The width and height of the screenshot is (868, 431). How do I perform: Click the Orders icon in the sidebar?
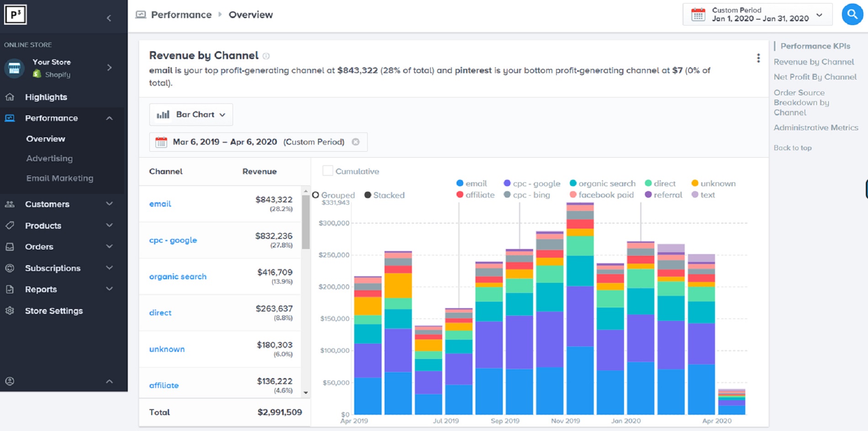10,246
